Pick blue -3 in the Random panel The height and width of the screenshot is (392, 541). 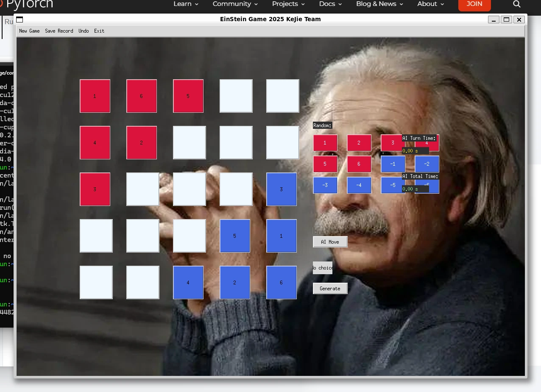click(325, 185)
